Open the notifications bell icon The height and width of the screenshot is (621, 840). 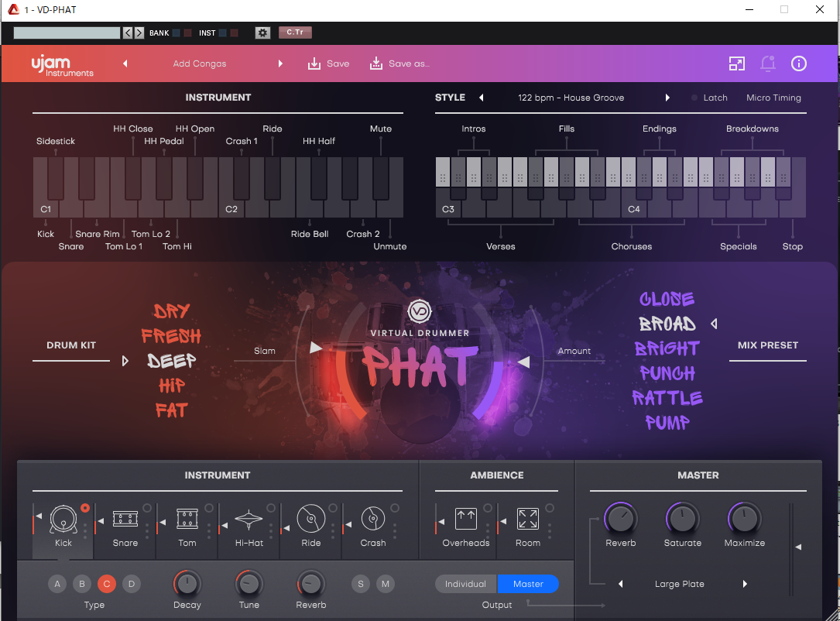pyautogui.click(x=768, y=63)
